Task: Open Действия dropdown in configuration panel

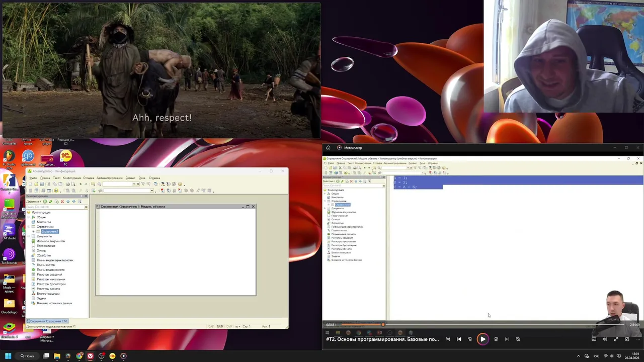Action: 34,202
